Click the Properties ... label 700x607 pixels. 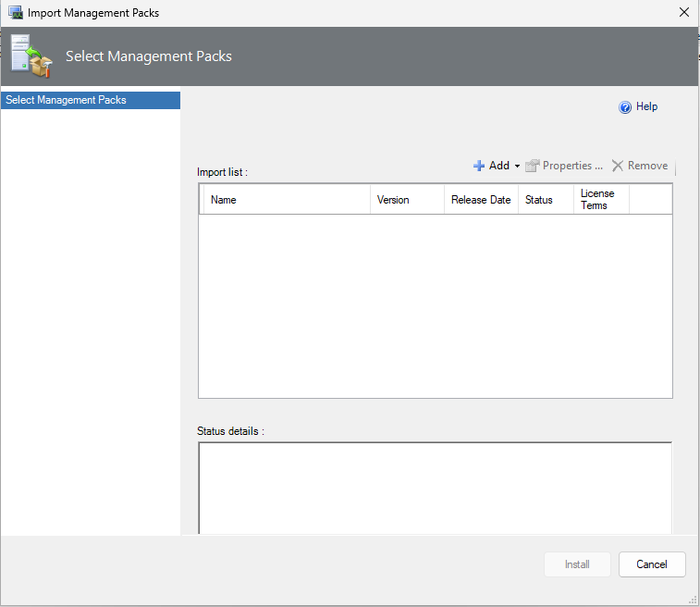tap(572, 166)
